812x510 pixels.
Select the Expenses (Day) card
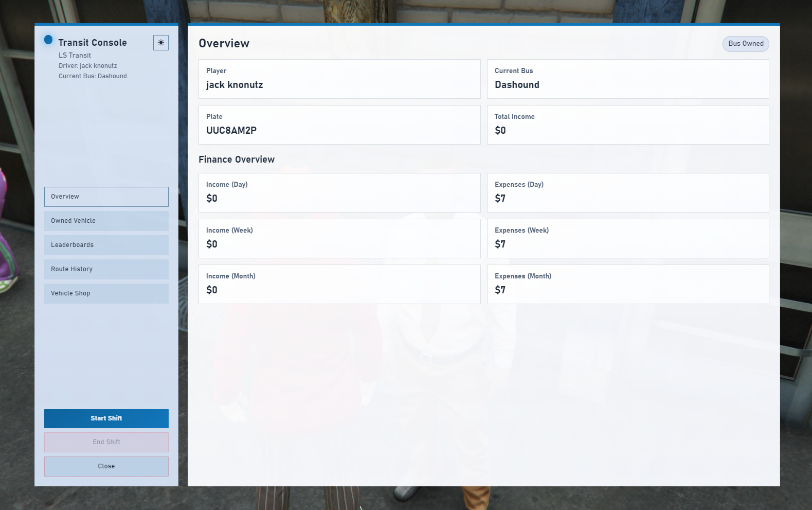[628, 192]
